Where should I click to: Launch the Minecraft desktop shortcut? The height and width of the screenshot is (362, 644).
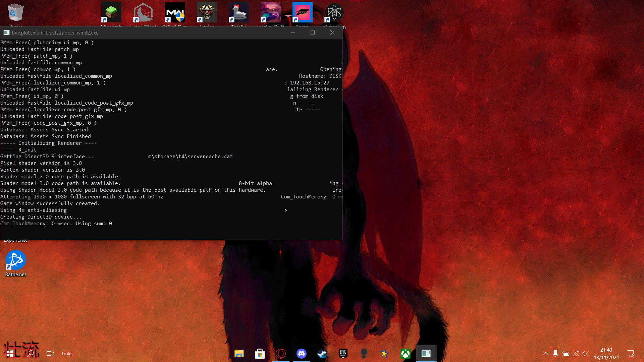click(111, 13)
